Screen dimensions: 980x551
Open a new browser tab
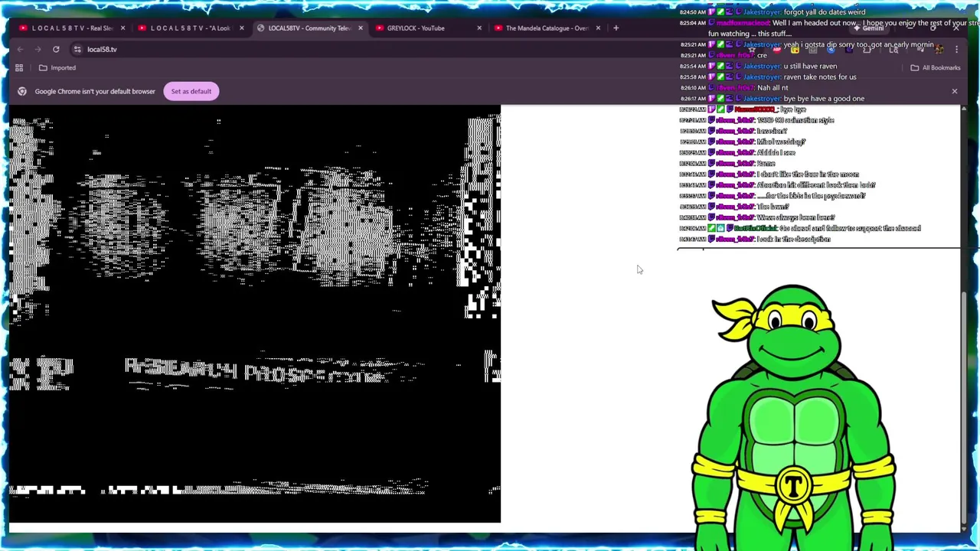616,28
